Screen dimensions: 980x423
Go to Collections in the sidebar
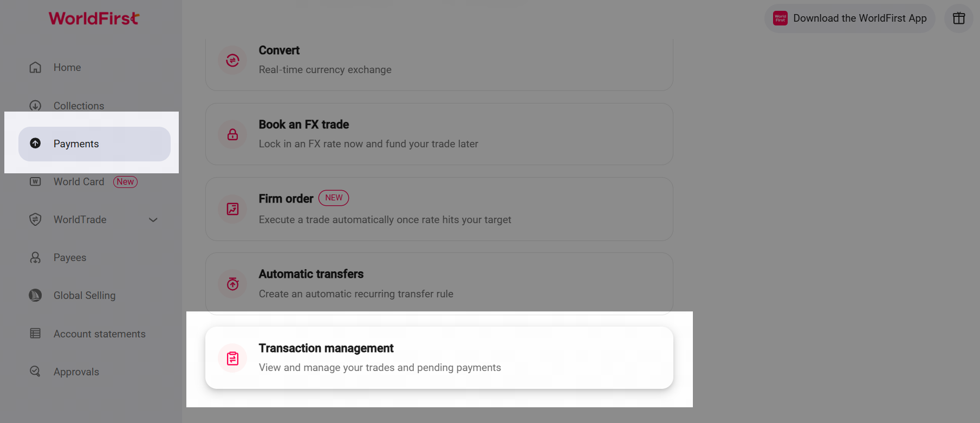79,106
